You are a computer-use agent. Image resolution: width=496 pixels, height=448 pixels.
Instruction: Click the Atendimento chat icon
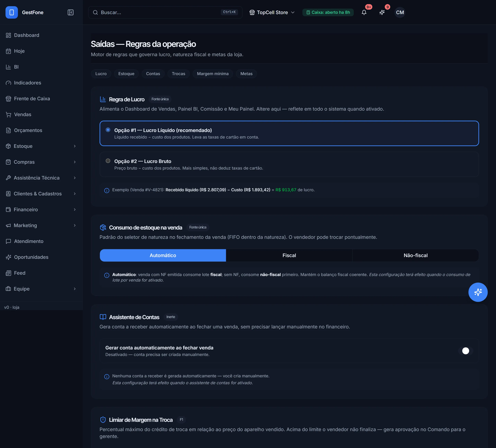tap(8, 241)
